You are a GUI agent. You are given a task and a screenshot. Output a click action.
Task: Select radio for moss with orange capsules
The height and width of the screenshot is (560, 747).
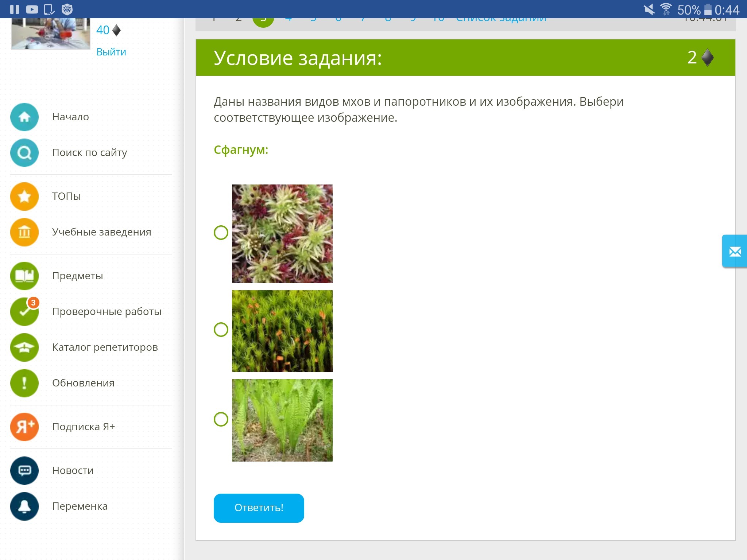pos(221,330)
